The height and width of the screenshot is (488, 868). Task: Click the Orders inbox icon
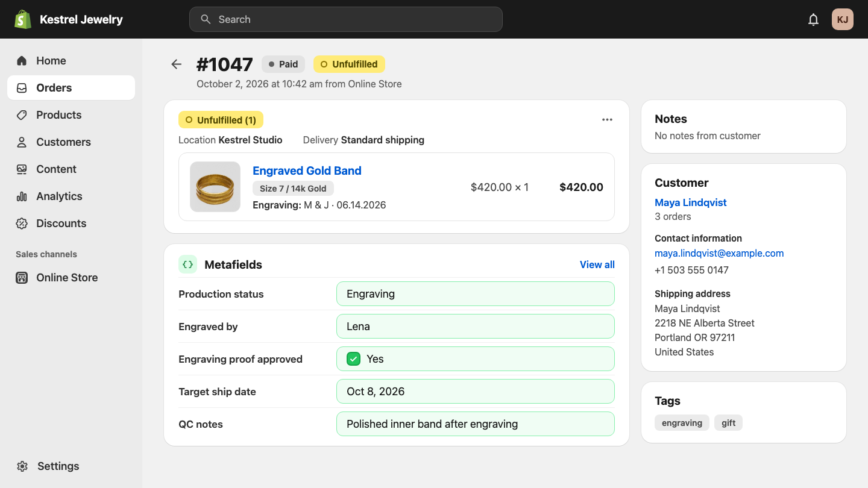22,88
